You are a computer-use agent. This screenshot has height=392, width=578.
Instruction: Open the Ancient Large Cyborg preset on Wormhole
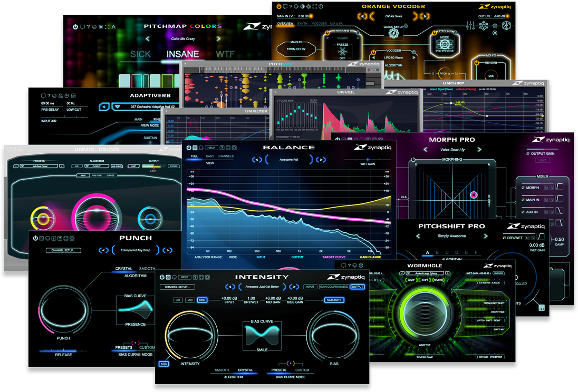click(x=426, y=273)
